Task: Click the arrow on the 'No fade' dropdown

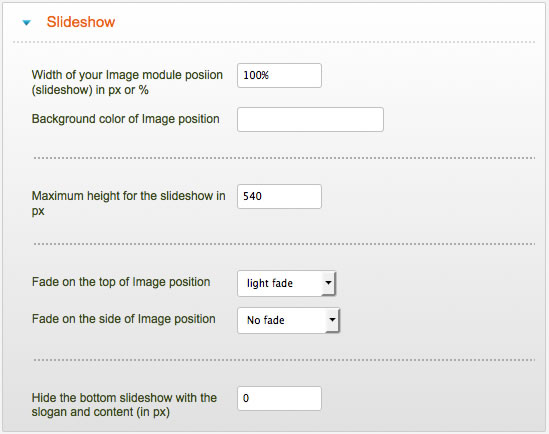Action: 332,320
